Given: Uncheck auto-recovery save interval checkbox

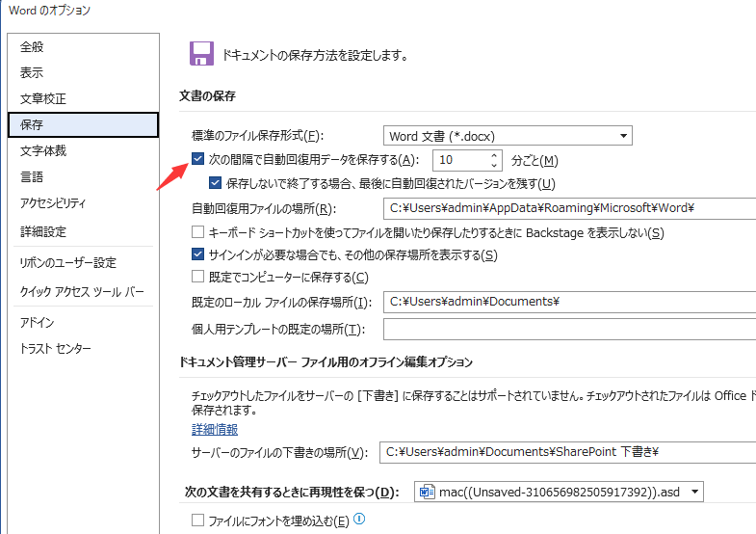Looking at the screenshot, I should tap(197, 159).
